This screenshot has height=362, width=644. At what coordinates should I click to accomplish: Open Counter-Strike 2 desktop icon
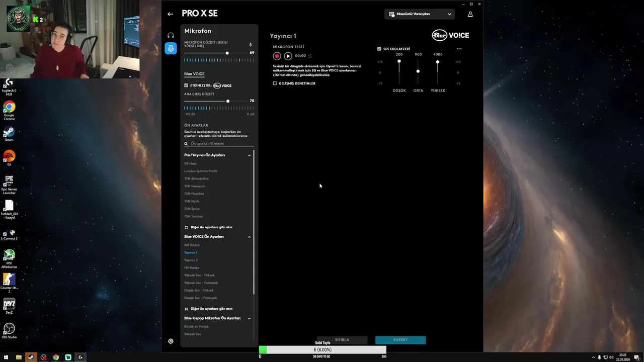[9, 283]
